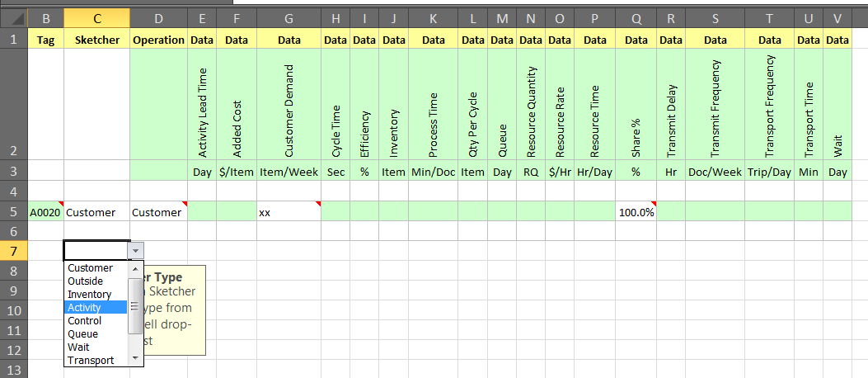The image size is (868, 378).
Task: Click the Transmit Delay label cell
Action: click(671, 104)
